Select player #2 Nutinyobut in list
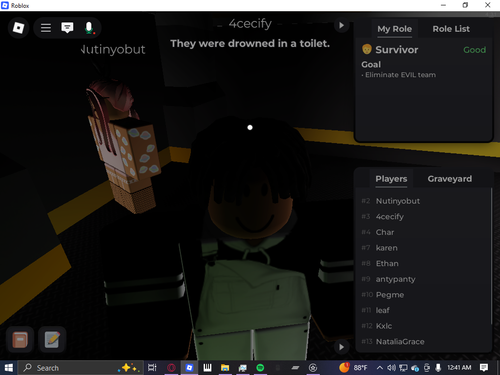The height and width of the screenshot is (375, 500). coord(423,201)
